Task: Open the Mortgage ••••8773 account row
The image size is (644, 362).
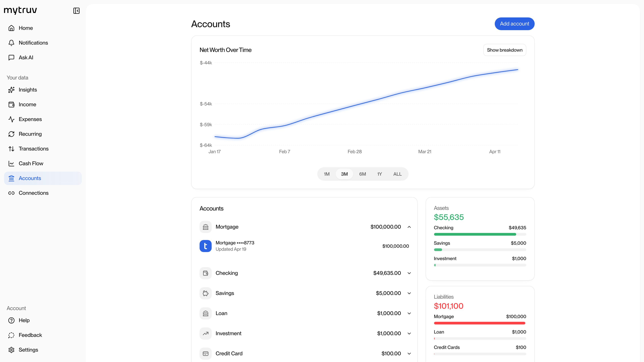Action: coord(304,246)
